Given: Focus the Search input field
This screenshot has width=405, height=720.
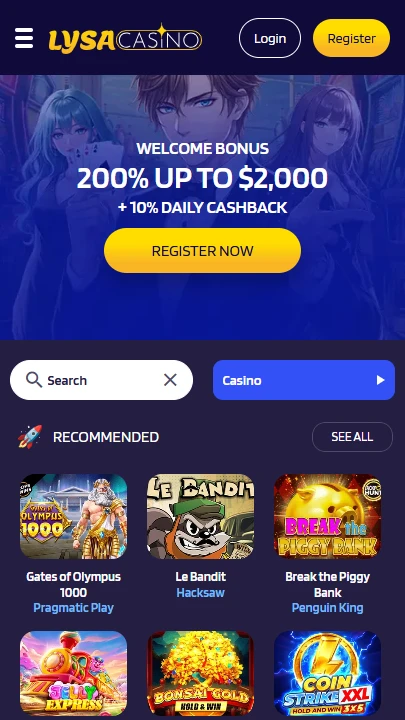Looking at the screenshot, I should point(101,380).
